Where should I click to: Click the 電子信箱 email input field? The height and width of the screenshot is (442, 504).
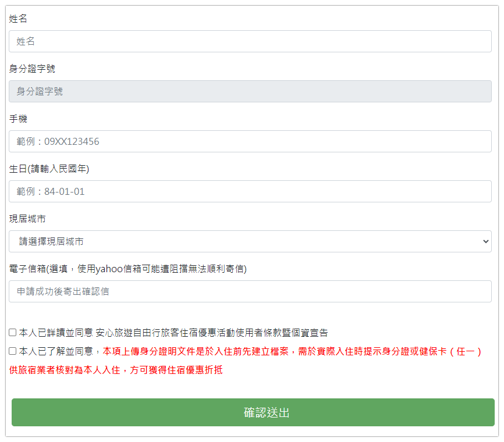(250, 291)
